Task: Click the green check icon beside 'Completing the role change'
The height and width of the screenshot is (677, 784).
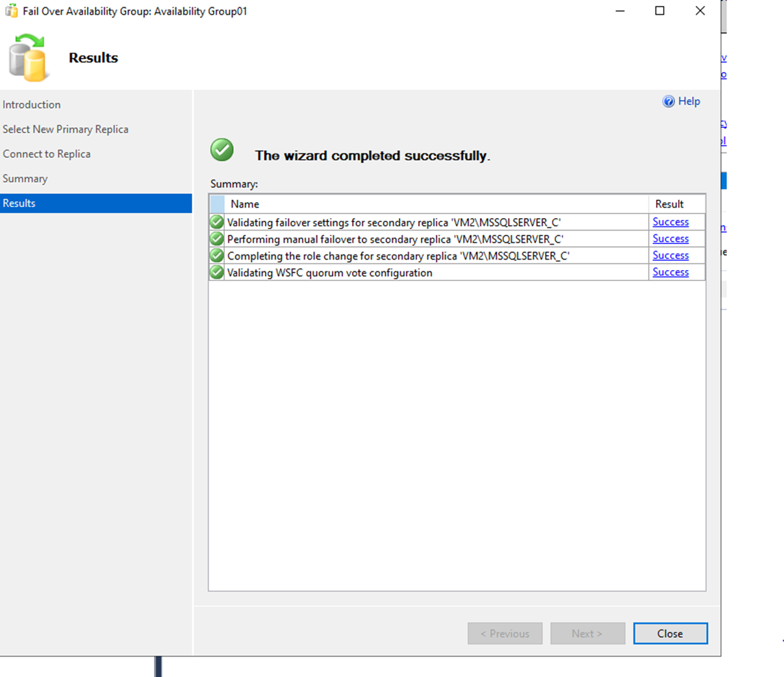Action: click(217, 256)
